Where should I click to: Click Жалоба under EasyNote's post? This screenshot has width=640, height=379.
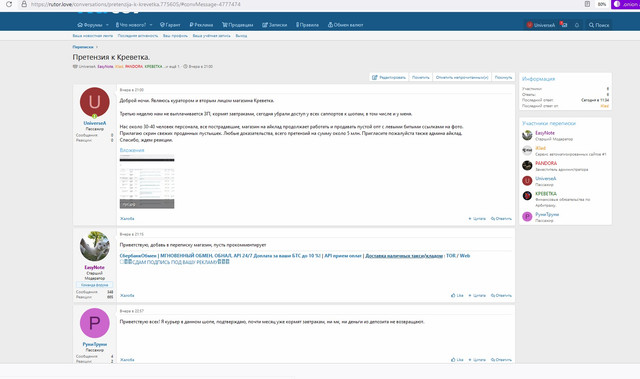127,295
